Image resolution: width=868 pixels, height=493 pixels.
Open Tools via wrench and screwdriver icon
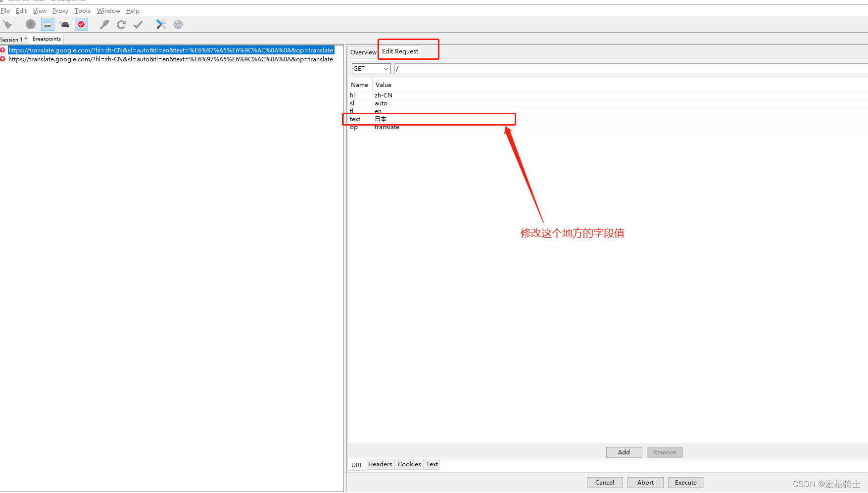point(161,24)
